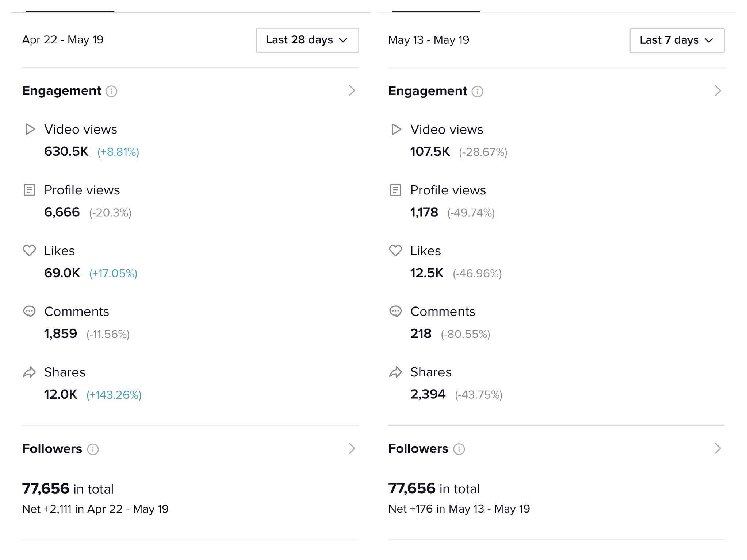Click the Shares arrow icon in left panel

29,372
